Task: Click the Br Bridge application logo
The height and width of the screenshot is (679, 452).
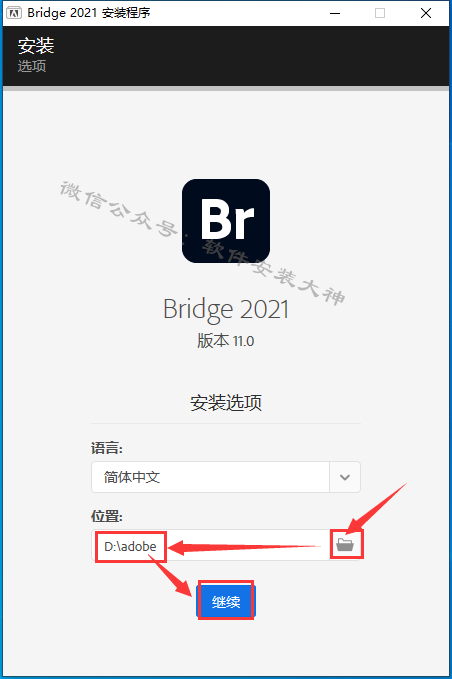Action: (x=226, y=221)
